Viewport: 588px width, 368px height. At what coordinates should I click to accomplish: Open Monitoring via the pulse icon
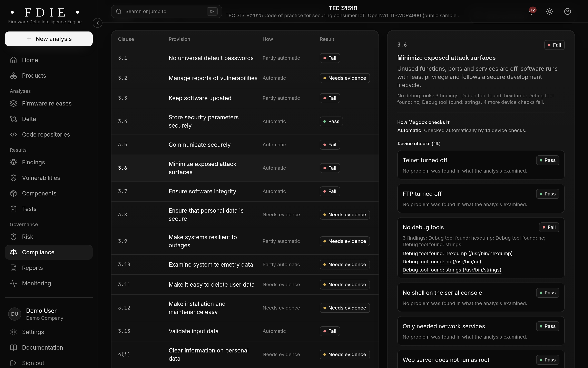tap(14, 284)
